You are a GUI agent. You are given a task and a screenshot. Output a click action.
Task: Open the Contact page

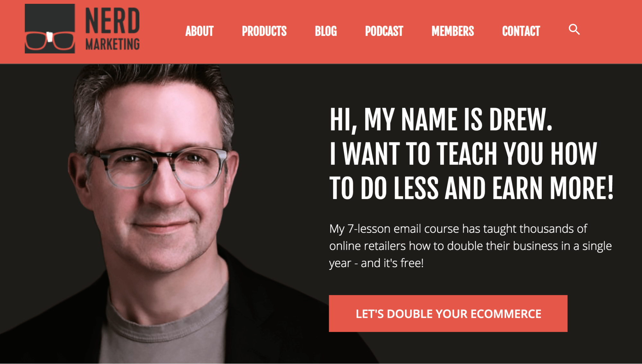coord(521,31)
